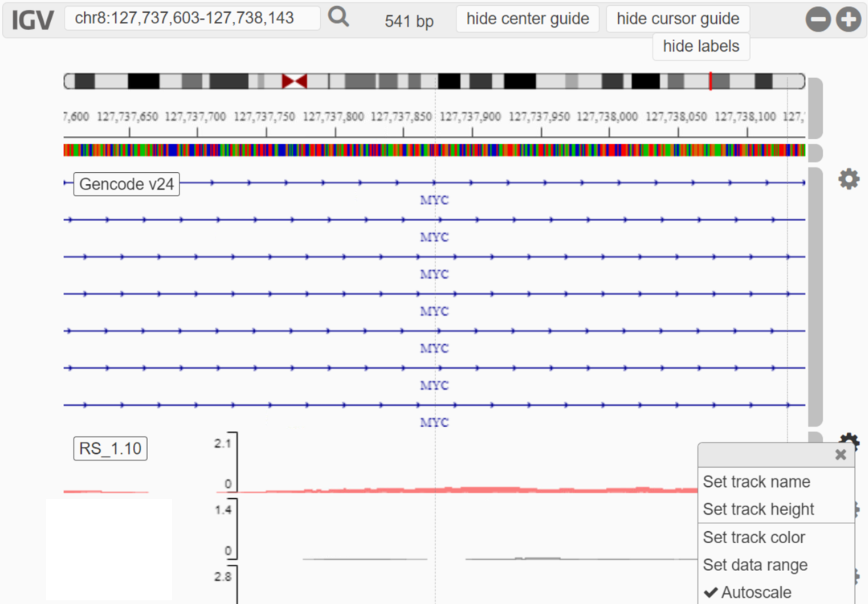Click the search magnifier icon
This screenshot has width=868, height=604.
(x=338, y=17)
